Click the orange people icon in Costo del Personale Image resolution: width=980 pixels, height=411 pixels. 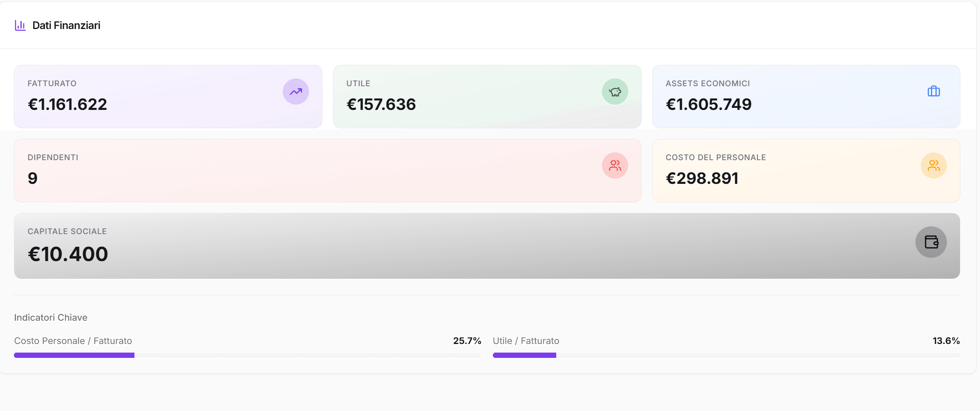point(933,165)
